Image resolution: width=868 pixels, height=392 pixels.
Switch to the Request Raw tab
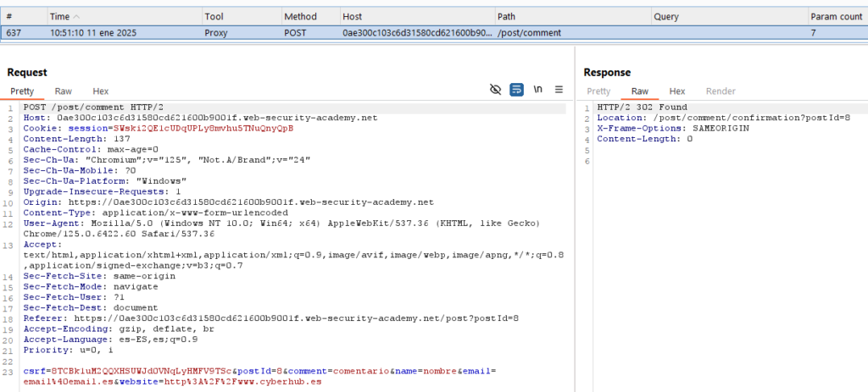pos(63,91)
